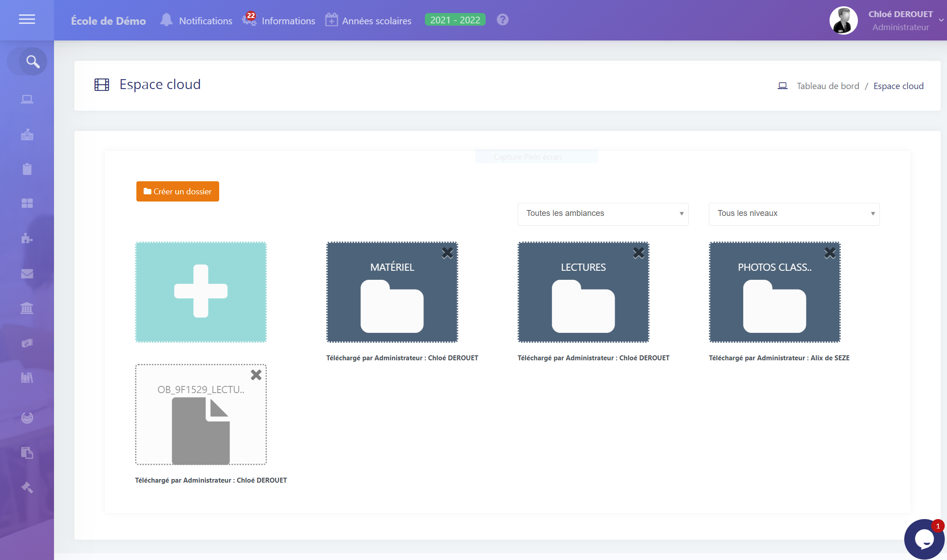Open the hamburger menu icon
The width and height of the screenshot is (947, 560).
click(x=27, y=19)
